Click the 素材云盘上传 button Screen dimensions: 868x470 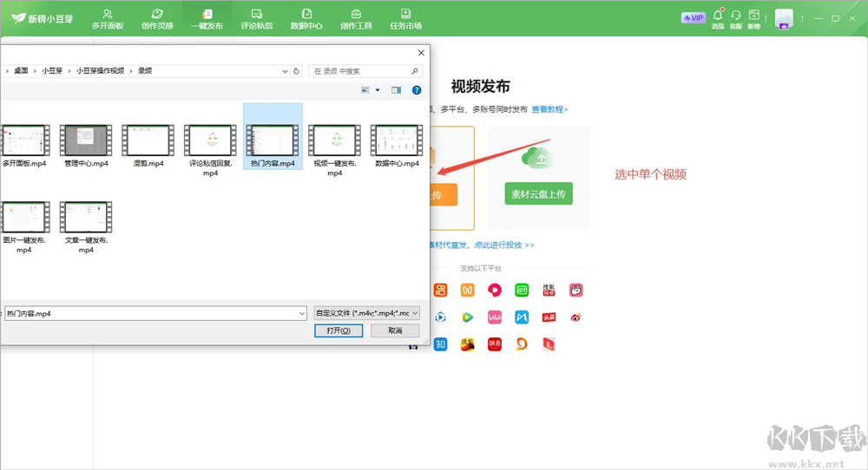click(538, 194)
